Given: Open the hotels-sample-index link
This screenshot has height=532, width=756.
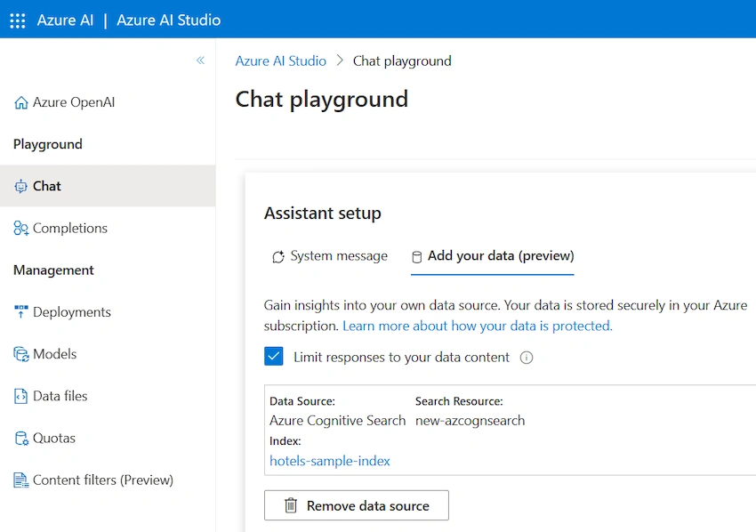Looking at the screenshot, I should point(330,461).
